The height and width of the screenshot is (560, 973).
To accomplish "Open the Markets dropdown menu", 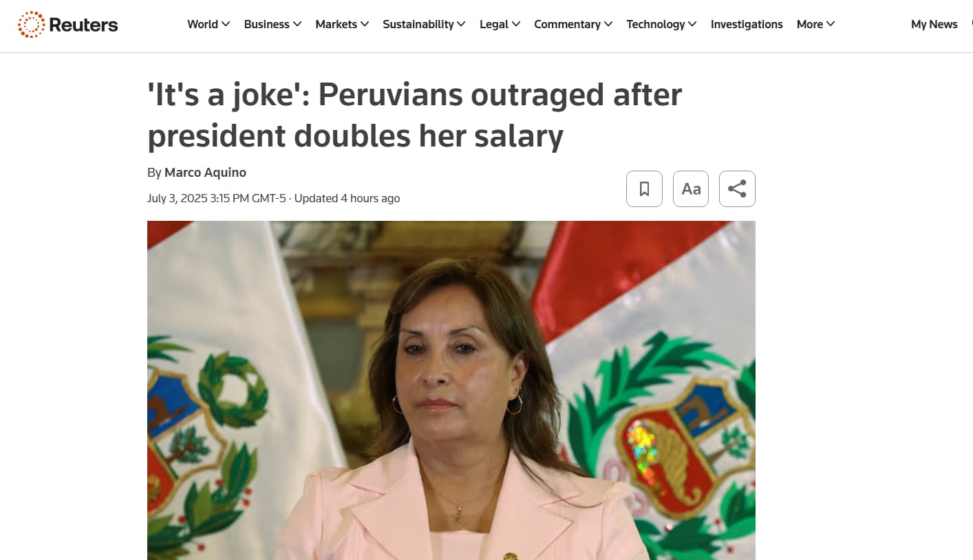I will (342, 24).
